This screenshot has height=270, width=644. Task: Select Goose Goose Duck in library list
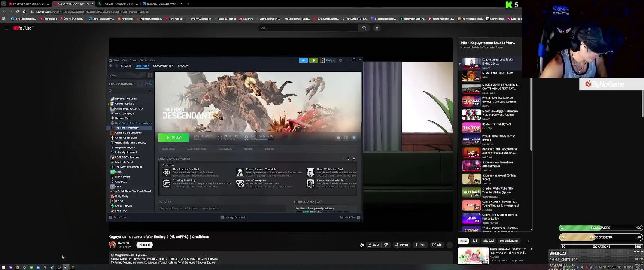(126, 138)
